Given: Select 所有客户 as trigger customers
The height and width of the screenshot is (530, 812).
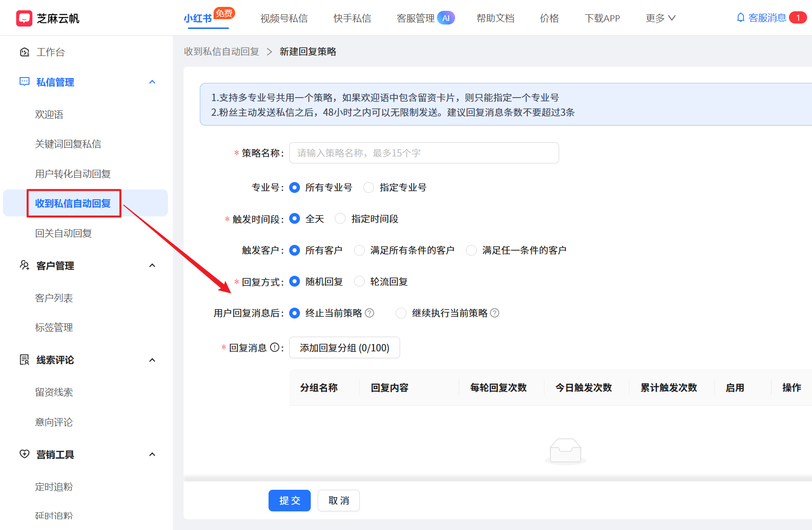Looking at the screenshot, I should tap(295, 250).
